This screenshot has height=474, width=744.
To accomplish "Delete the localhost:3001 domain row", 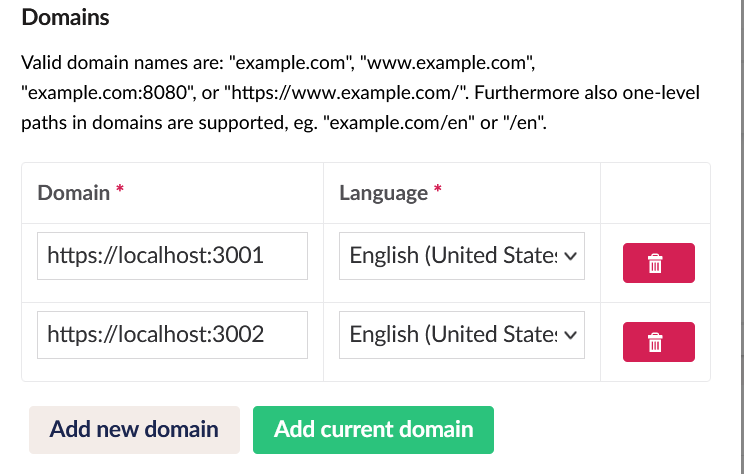I will click(658, 263).
